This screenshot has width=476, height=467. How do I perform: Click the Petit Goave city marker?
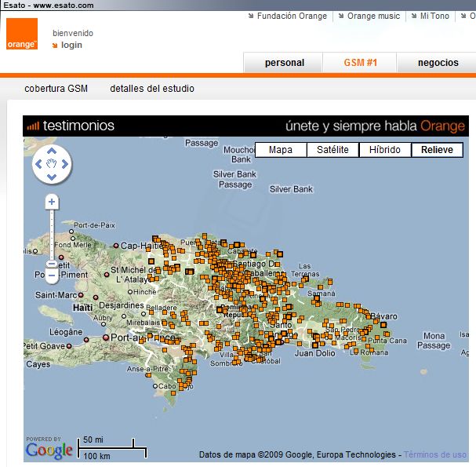click(69, 346)
